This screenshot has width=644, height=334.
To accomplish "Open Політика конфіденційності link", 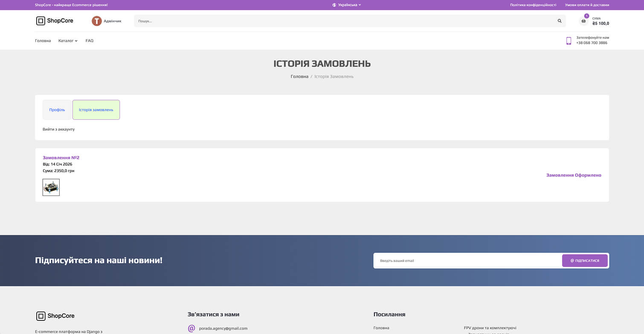I will click(533, 5).
